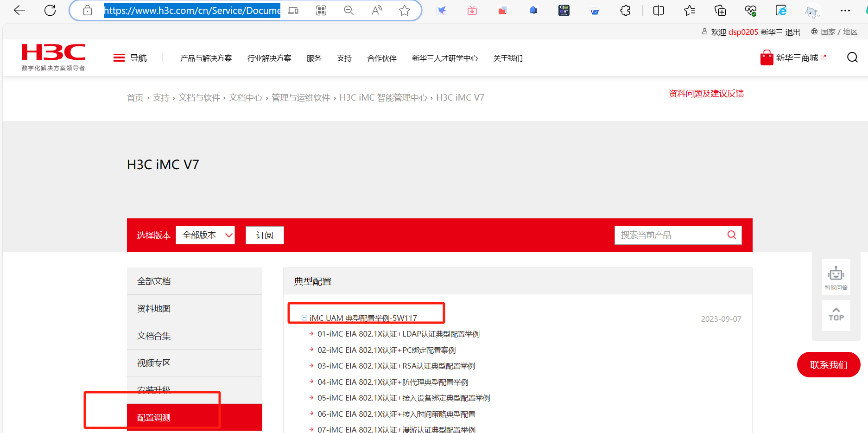Click the 新华三商城 shopping bag icon
Viewport: 868px width, 433px height.
[767, 58]
